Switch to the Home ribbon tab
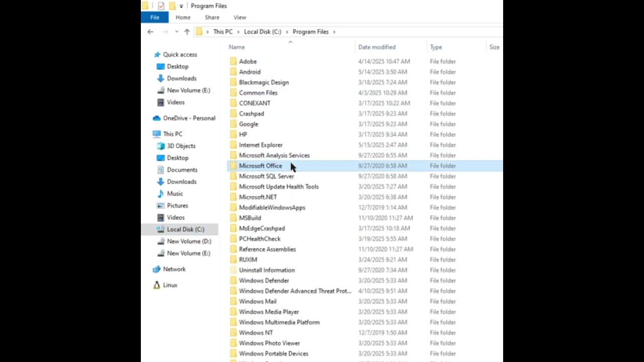644x362 pixels. (183, 18)
